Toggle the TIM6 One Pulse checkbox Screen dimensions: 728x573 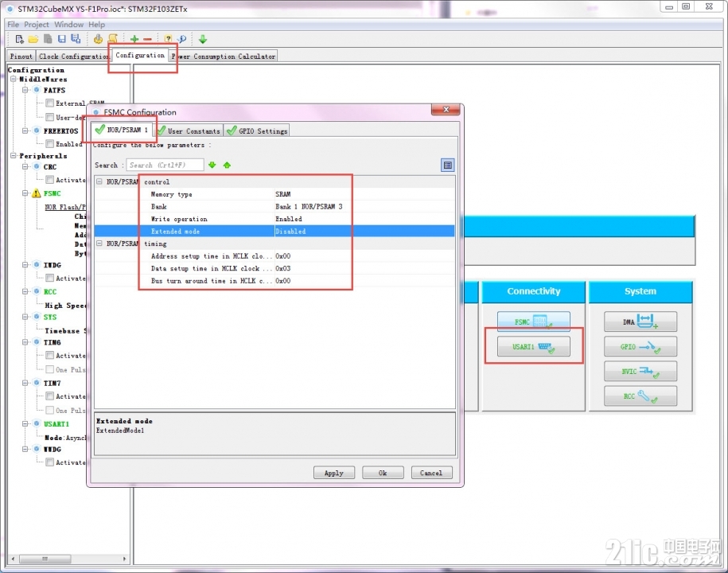pos(49,369)
